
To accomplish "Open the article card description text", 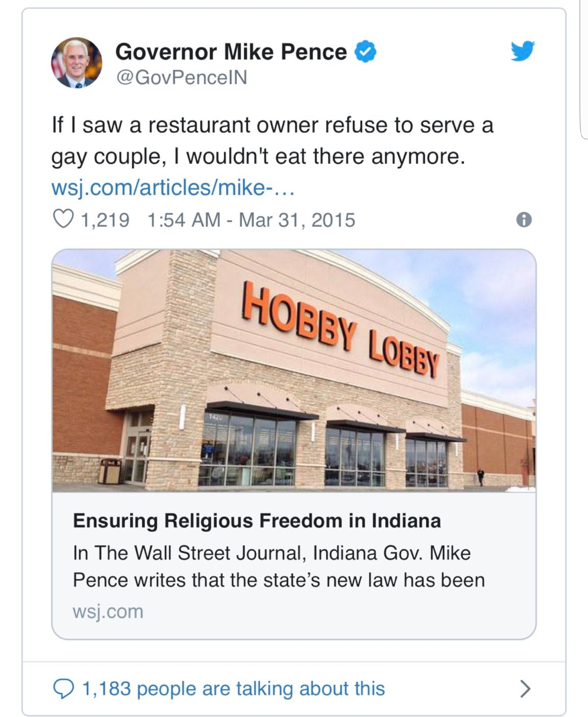I will pos(279,566).
